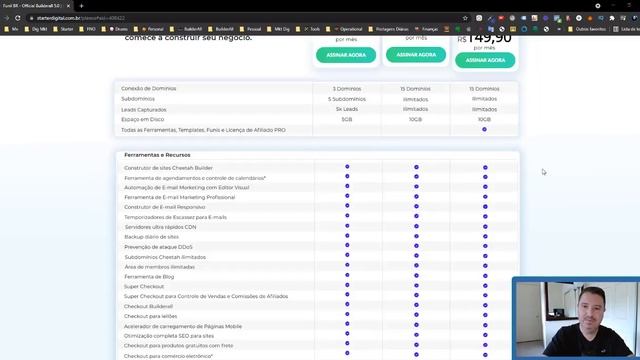Select 'Checkout Builderall' row text
This screenshot has height=360, width=640.
(x=148, y=307)
